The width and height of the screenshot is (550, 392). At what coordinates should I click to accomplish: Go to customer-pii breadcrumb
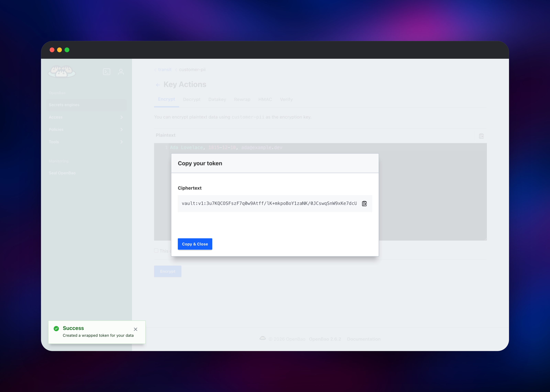pyautogui.click(x=192, y=70)
